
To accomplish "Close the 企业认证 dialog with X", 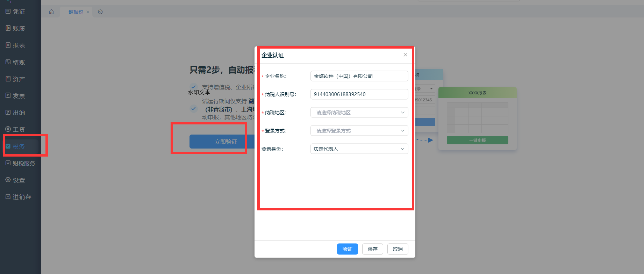I will tap(405, 55).
